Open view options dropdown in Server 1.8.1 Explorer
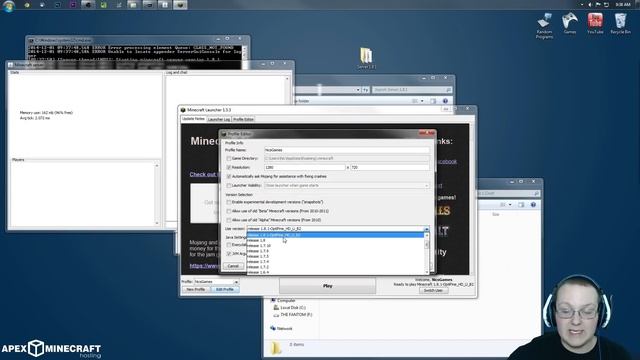 pos(422,101)
